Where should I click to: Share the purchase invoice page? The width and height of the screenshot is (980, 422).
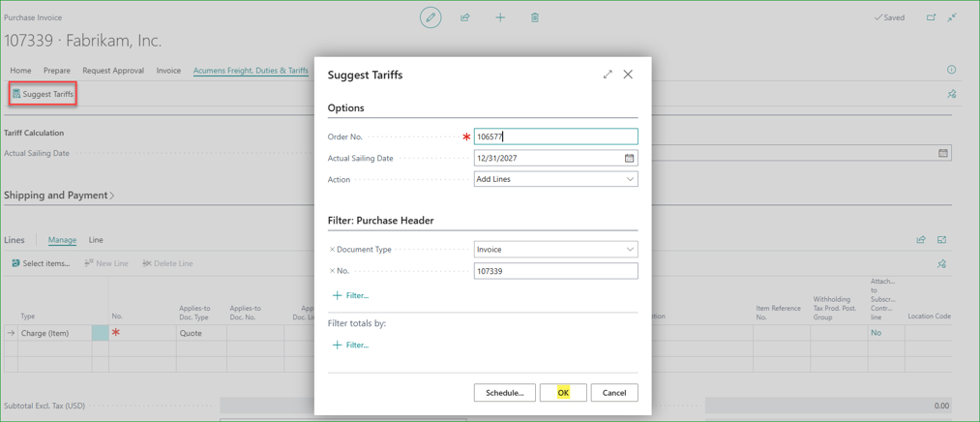click(465, 17)
